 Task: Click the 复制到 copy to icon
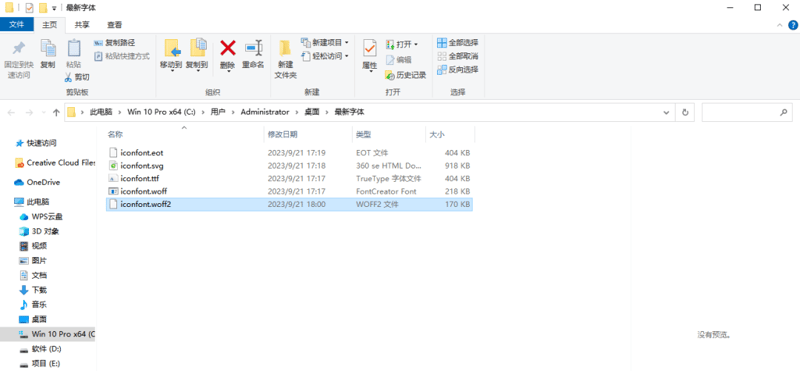pyautogui.click(x=197, y=48)
